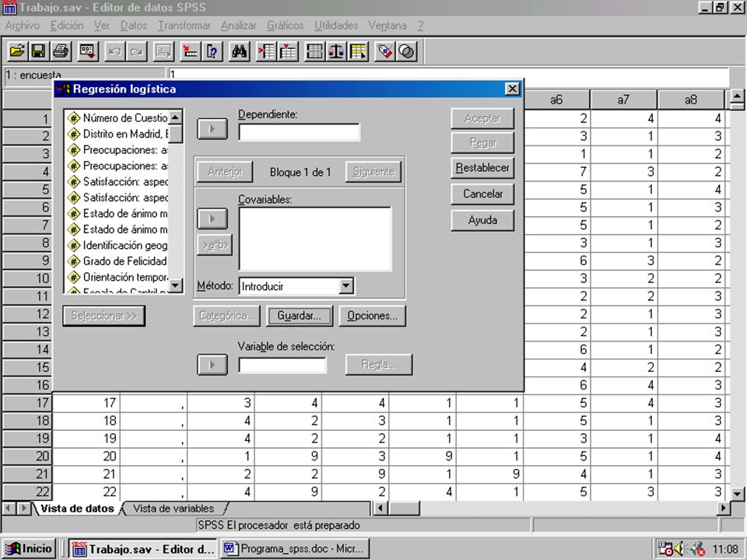Click the arrow button beside Dependiente
Screen dimensions: 747x560
click(212, 129)
